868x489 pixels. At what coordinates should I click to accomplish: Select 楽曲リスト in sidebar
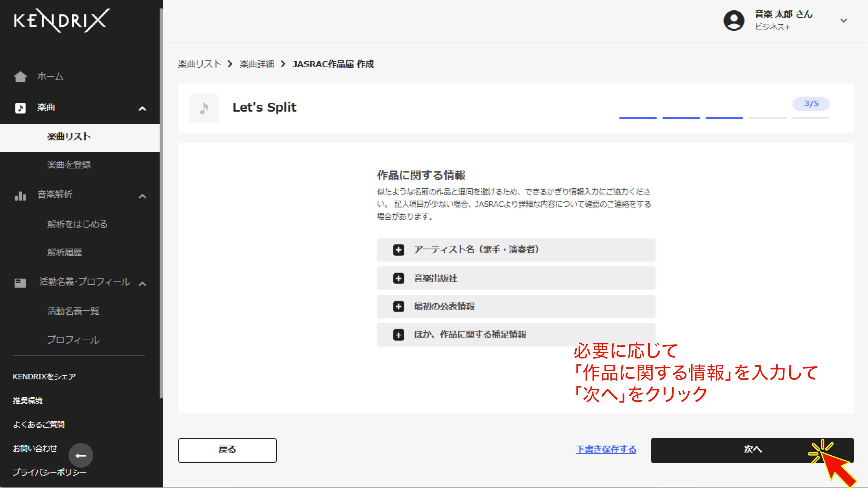pyautogui.click(x=80, y=137)
